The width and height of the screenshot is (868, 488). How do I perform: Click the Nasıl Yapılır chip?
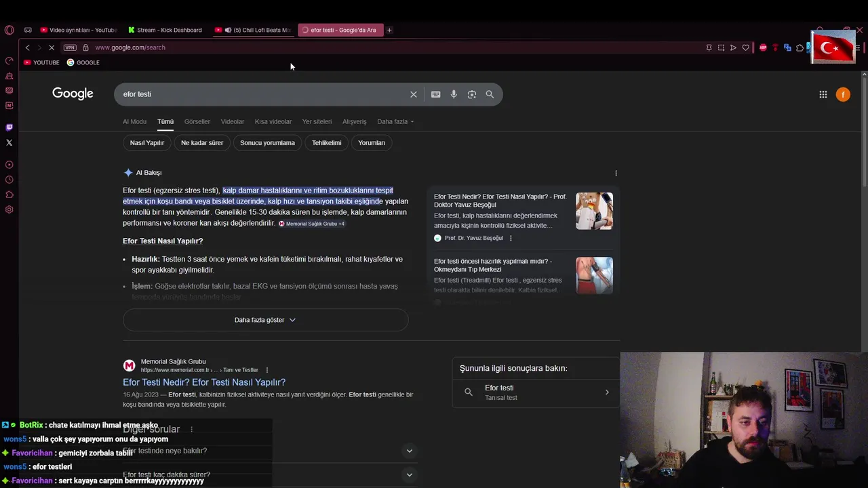[x=147, y=143]
